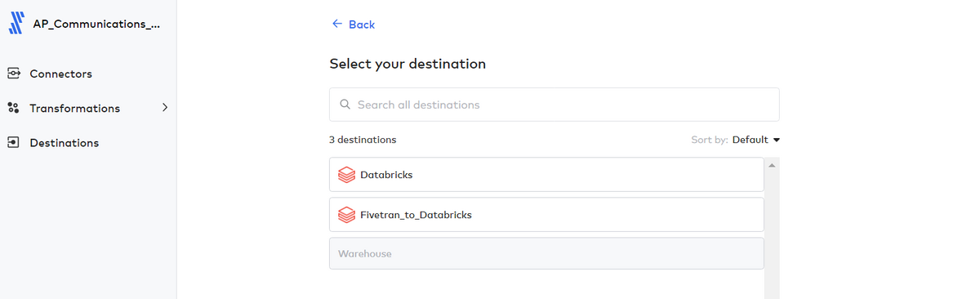The height and width of the screenshot is (299, 980).
Task: Go back using the Back link
Action: pos(354,25)
